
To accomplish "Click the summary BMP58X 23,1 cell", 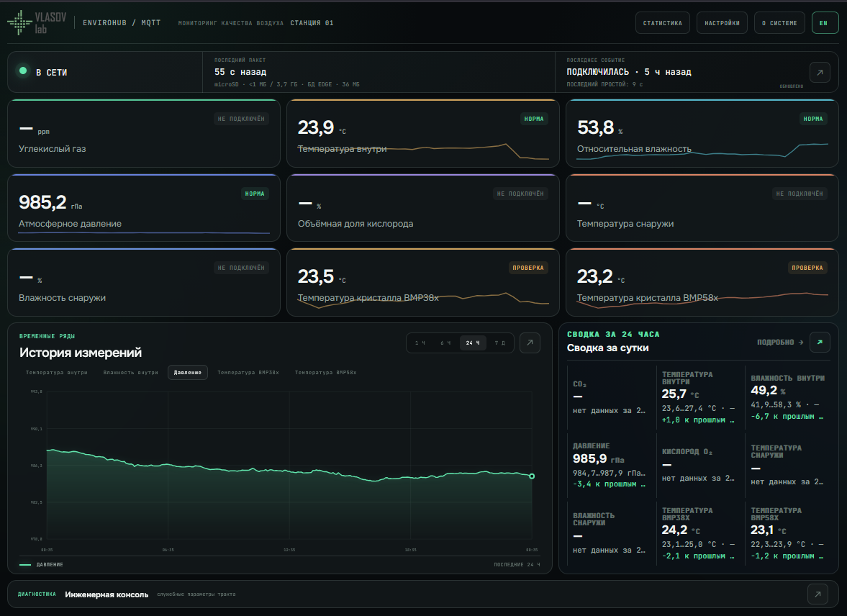I will coord(789,534).
